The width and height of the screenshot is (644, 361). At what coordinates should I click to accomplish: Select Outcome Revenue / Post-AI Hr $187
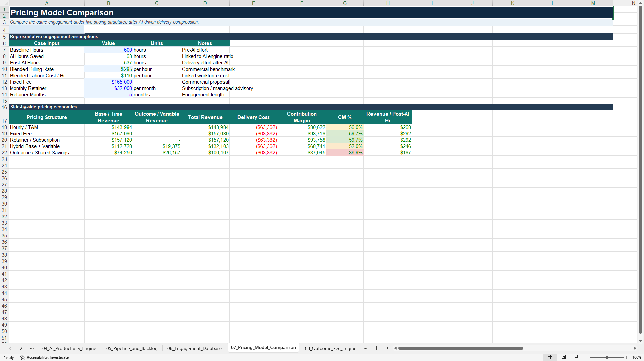click(388, 153)
